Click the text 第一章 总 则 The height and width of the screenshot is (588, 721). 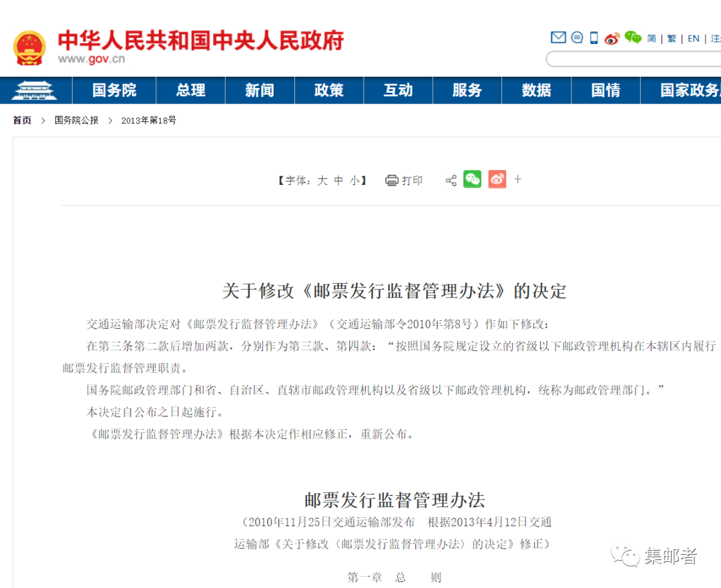coord(395,577)
